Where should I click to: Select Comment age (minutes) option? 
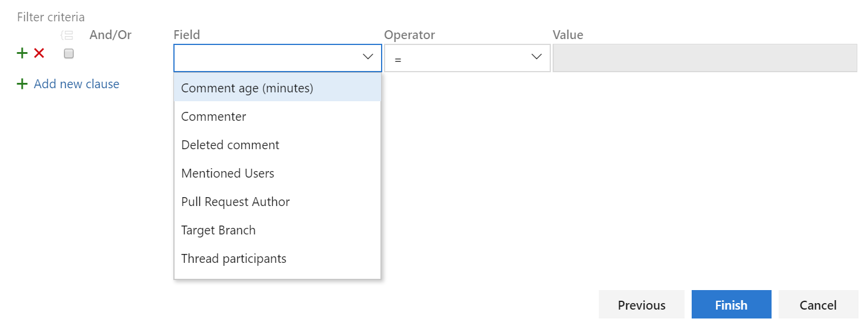point(277,88)
